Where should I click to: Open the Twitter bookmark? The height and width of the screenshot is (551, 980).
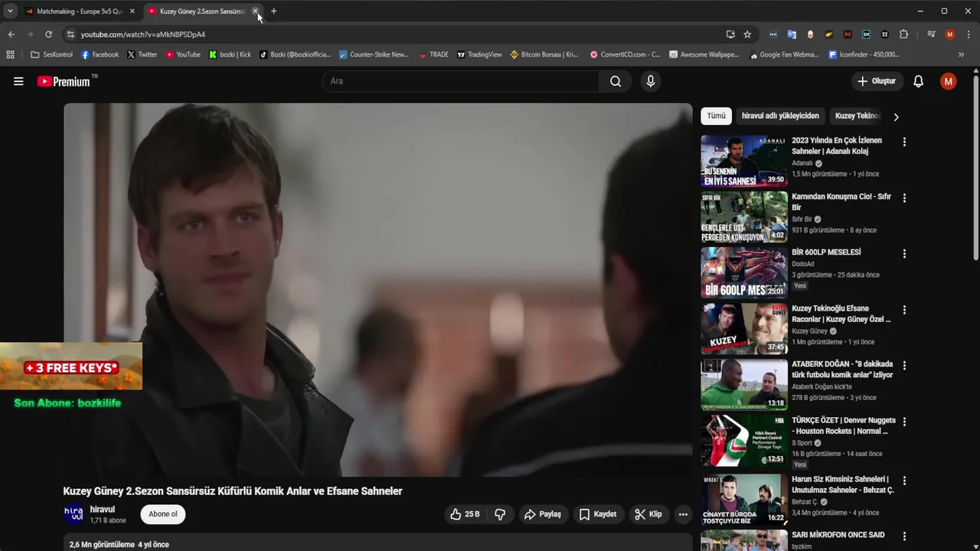[142, 54]
